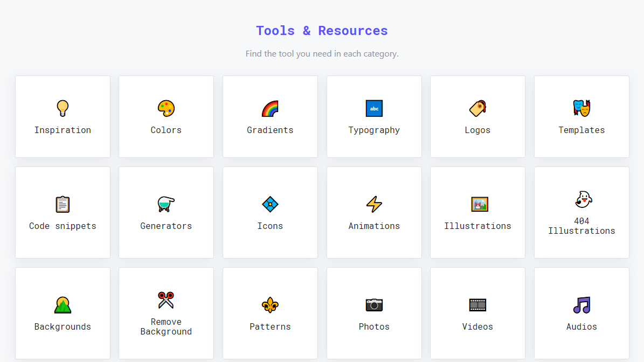Click the scissors Remove Background icon
The width and height of the screenshot is (644, 362).
point(166,300)
